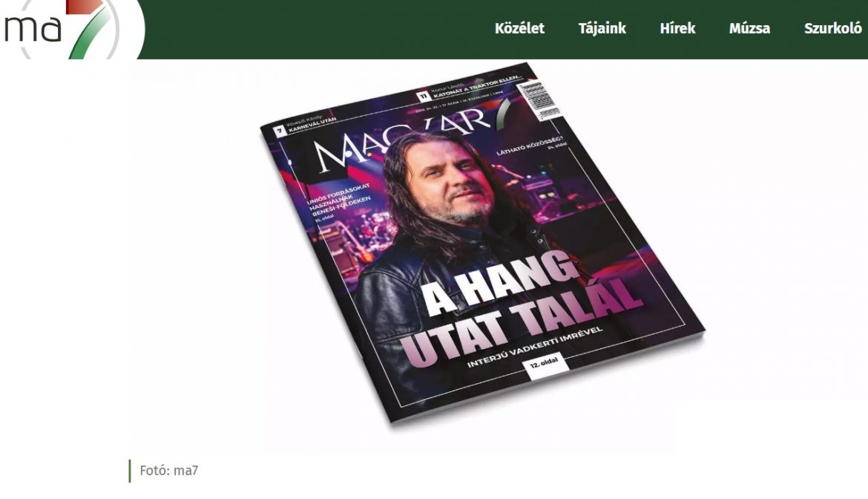Click the "Katonát a traktor ellen" cover line
The image size is (868, 499).
[x=476, y=86]
